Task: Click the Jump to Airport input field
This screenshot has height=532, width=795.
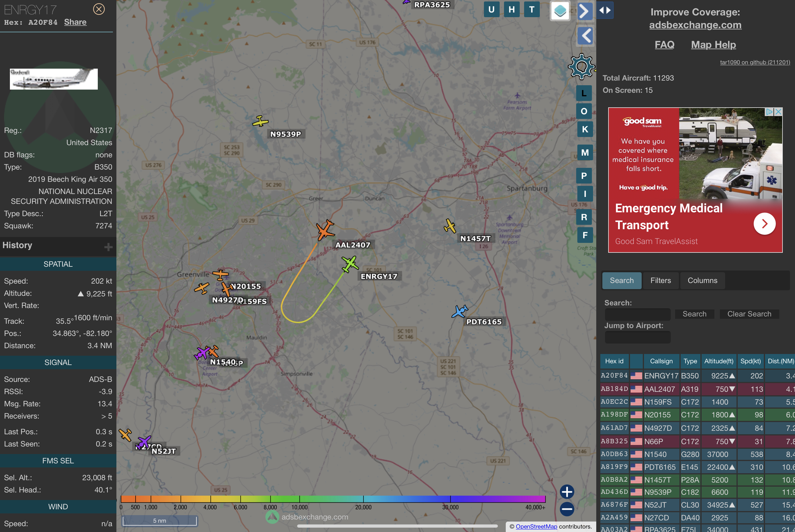Action: click(x=638, y=337)
